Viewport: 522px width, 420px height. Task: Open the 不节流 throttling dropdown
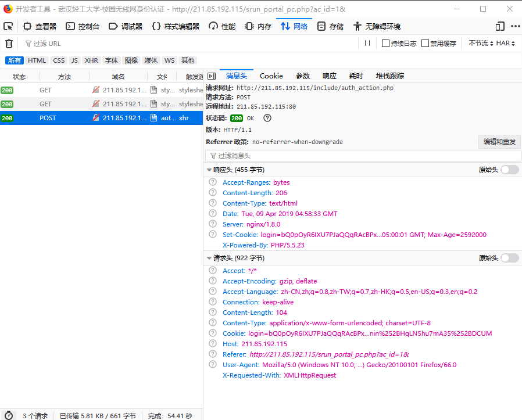pos(480,44)
